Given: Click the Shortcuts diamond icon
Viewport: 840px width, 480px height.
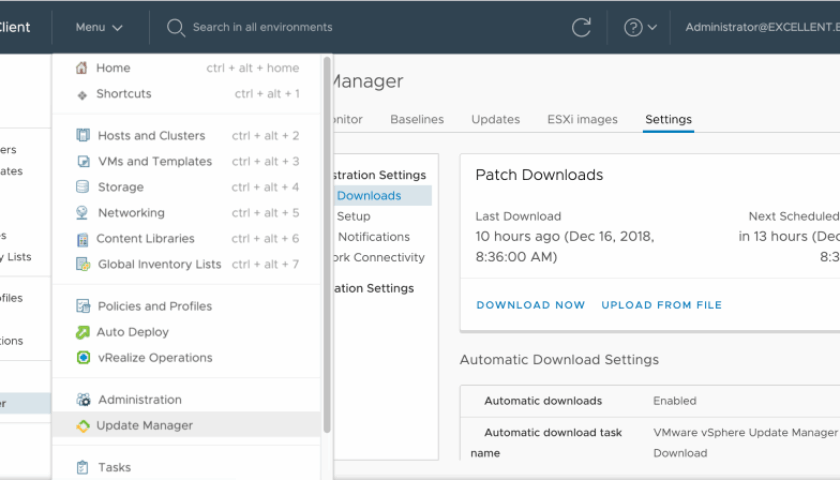Looking at the screenshot, I should [82, 95].
